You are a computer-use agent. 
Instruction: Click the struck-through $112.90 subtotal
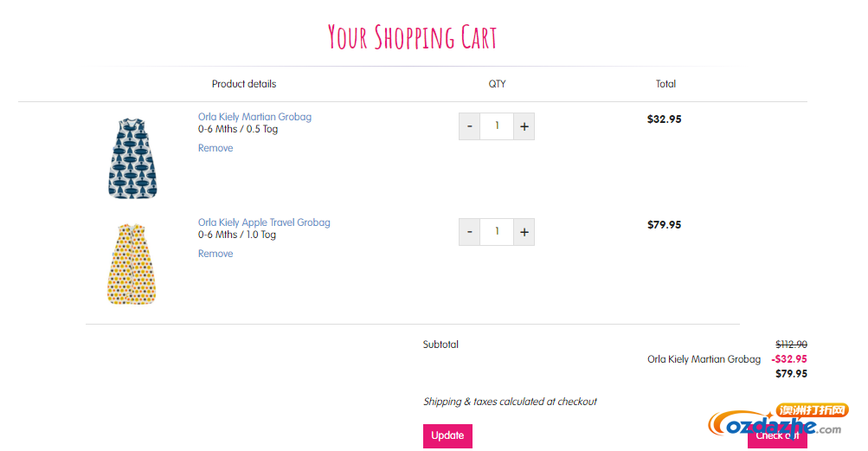[x=791, y=344]
